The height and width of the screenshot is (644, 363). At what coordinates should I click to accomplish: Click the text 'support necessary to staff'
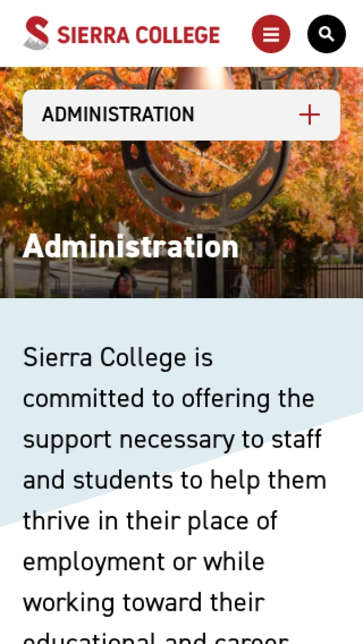[172, 440]
